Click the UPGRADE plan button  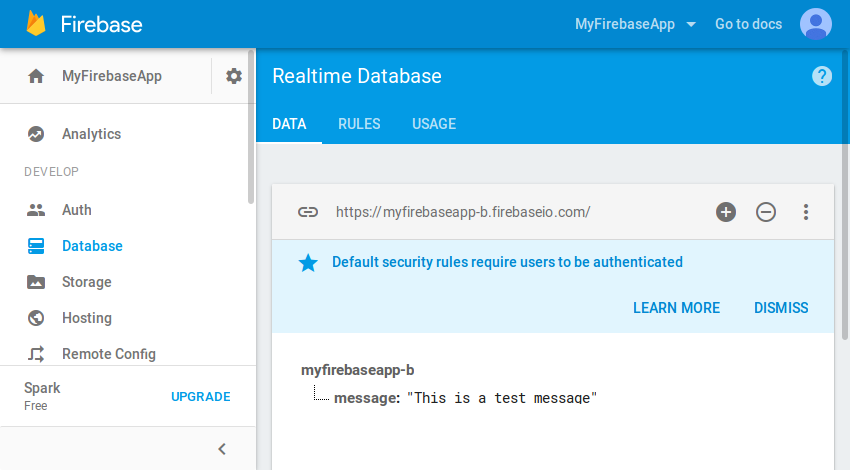[201, 397]
